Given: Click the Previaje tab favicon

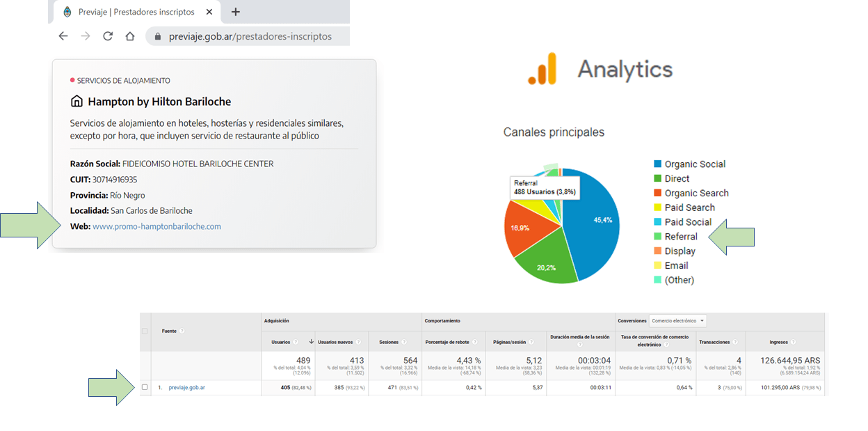Looking at the screenshot, I should pyautogui.click(x=67, y=12).
